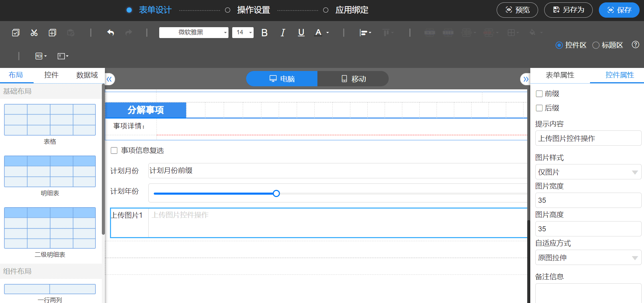
Task: Open the 布局 tab
Action: (16, 75)
